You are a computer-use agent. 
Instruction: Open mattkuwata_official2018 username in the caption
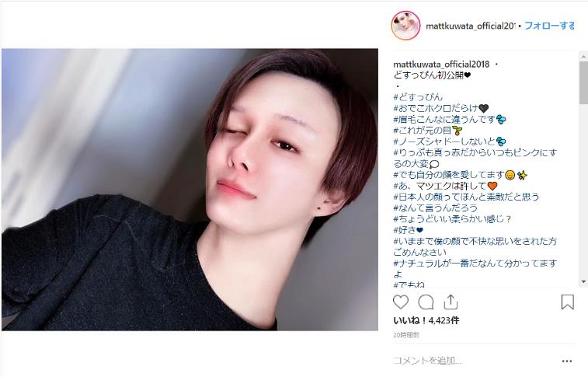(441, 65)
